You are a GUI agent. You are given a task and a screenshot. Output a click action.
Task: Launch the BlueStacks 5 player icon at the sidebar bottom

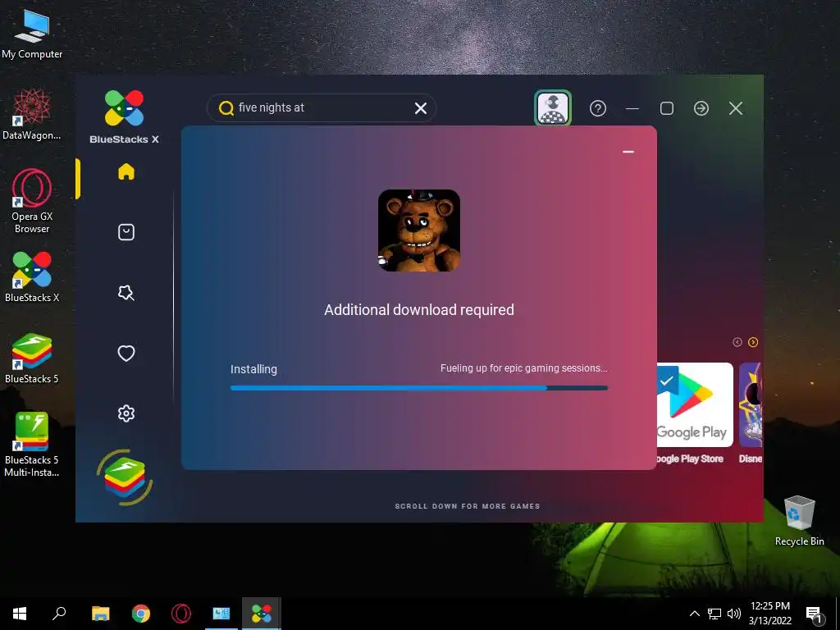click(x=125, y=477)
